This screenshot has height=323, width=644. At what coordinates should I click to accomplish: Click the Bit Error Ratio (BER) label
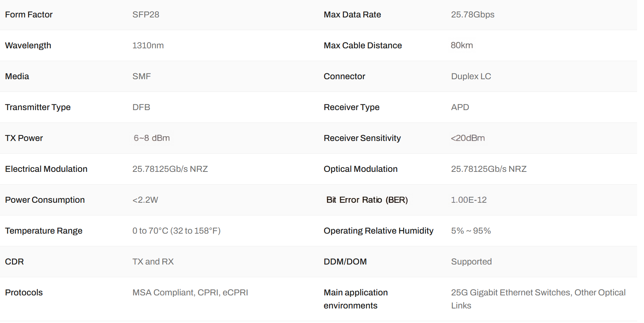(367, 200)
